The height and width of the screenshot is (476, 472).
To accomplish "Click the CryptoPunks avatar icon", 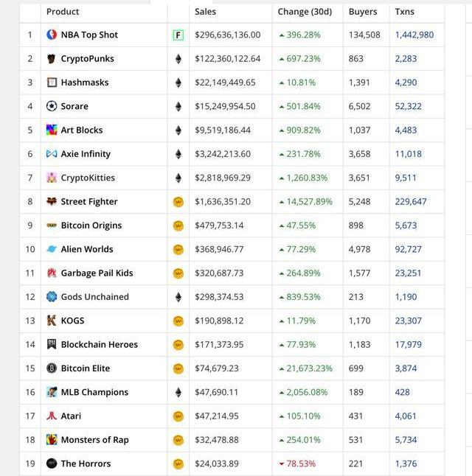I will pyautogui.click(x=52, y=59).
